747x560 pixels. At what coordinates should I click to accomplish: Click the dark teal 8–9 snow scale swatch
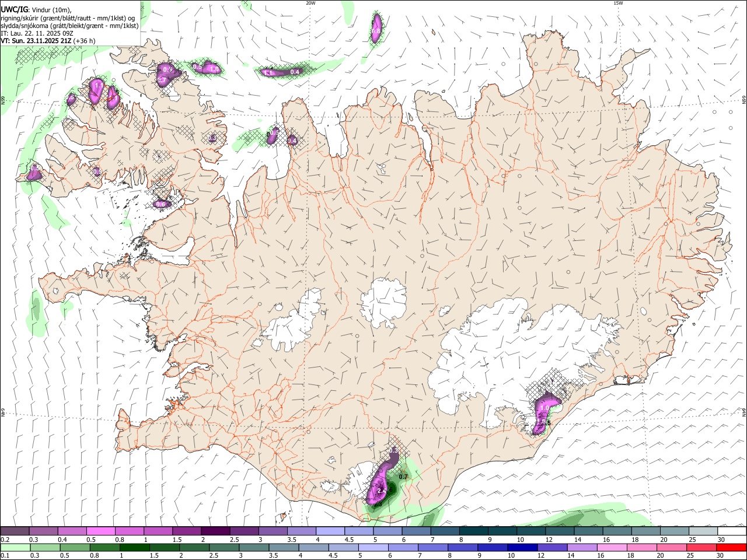[x=473, y=531]
